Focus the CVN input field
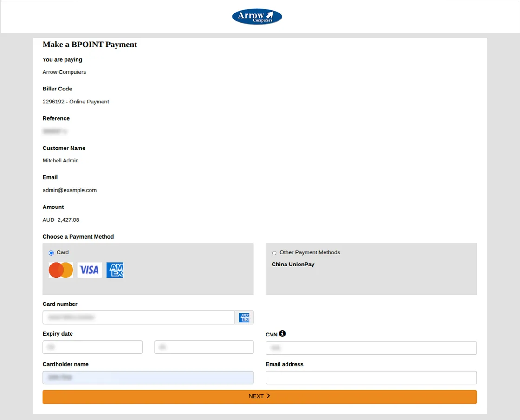520x420 pixels. tap(371, 348)
